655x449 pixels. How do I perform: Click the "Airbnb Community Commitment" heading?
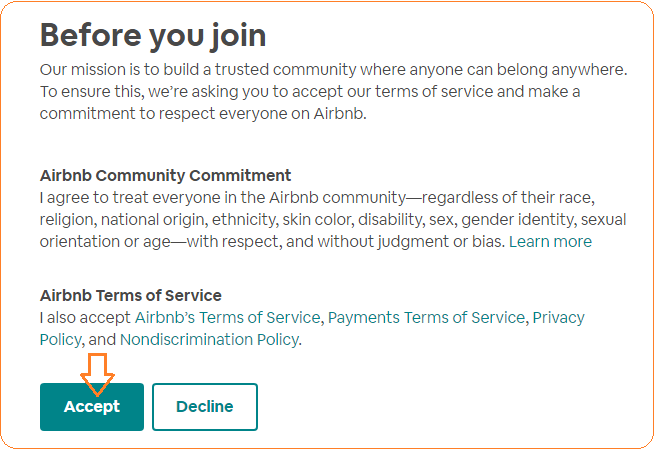(x=166, y=175)
